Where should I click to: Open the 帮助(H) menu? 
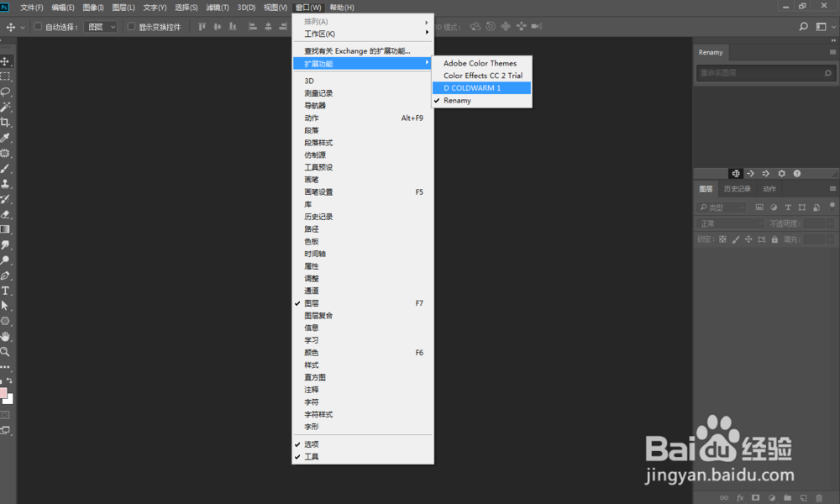[x=342, y=8]
